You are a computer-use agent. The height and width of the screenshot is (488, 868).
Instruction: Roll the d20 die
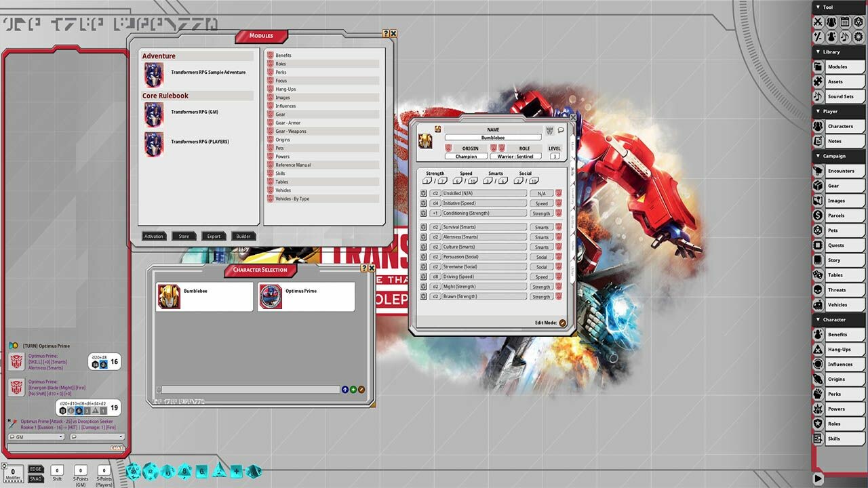coord(134,471)
